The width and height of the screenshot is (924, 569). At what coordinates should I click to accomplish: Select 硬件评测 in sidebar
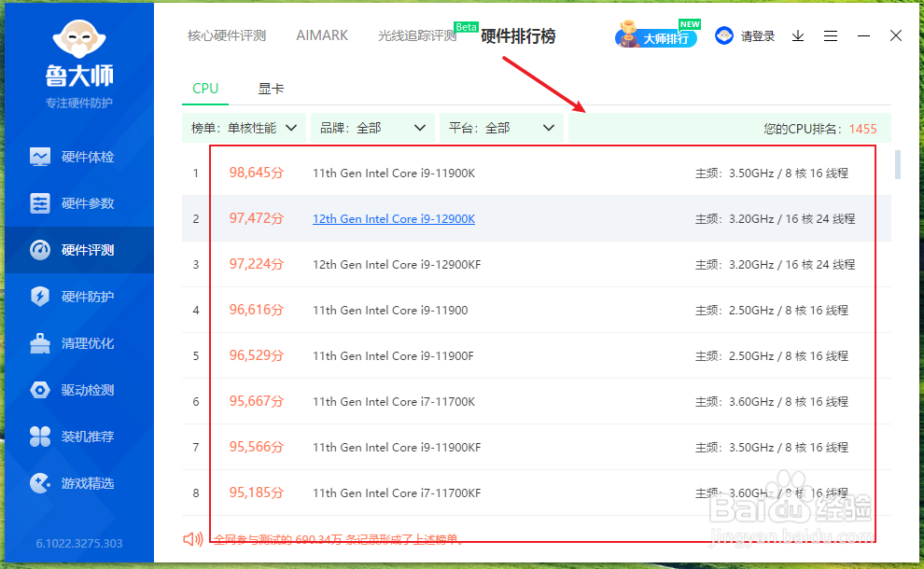pos(79,250)
